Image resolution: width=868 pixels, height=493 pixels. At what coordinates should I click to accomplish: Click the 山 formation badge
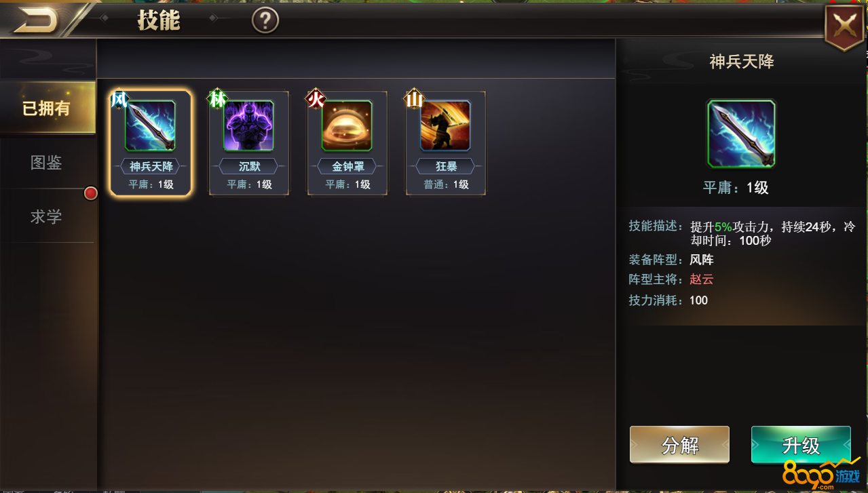[414, 100]
